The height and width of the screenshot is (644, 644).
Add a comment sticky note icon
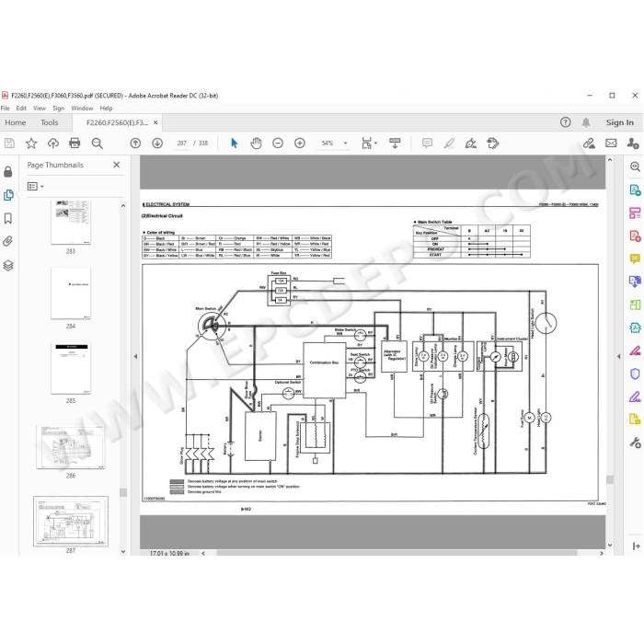(427, 144)
